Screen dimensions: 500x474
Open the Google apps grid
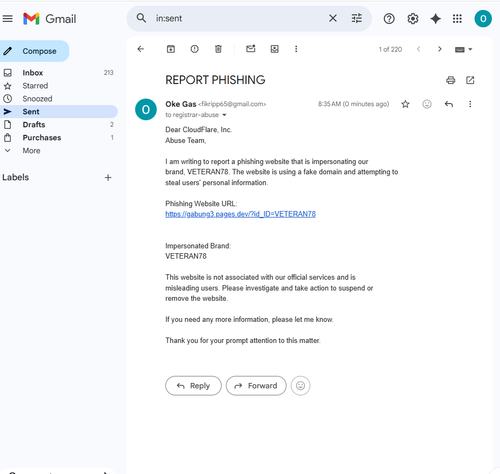pos(457,19)
